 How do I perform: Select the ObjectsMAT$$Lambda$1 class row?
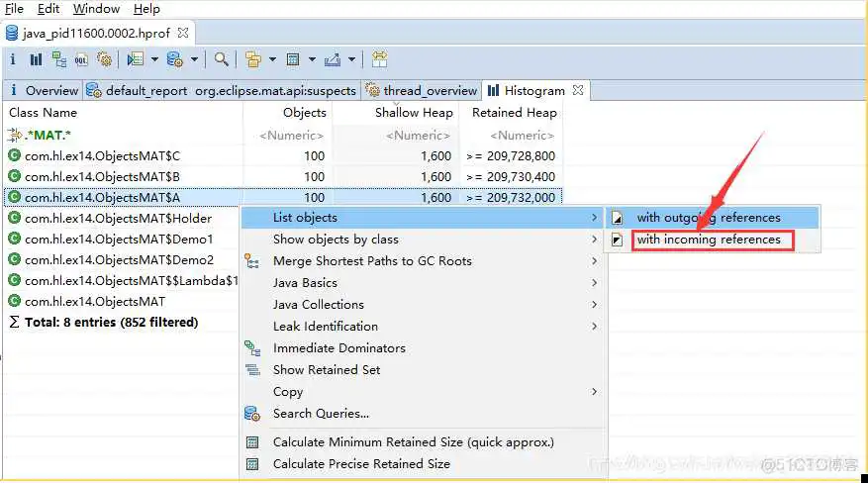point(123,280)
